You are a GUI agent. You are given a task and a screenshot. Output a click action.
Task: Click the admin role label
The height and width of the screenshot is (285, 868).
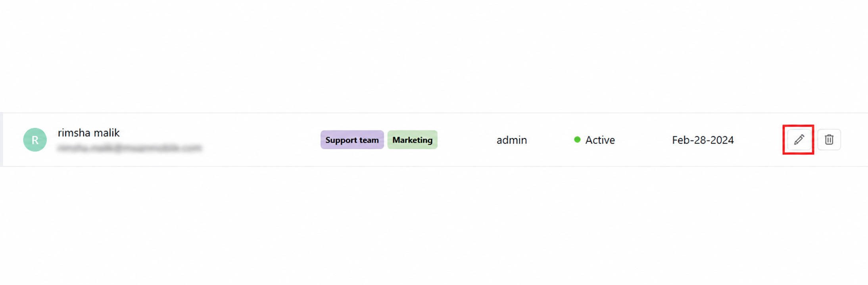point(512,140)
